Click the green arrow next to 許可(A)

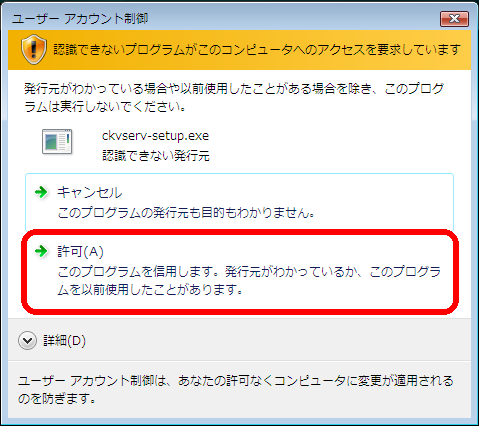click(41, 251)
